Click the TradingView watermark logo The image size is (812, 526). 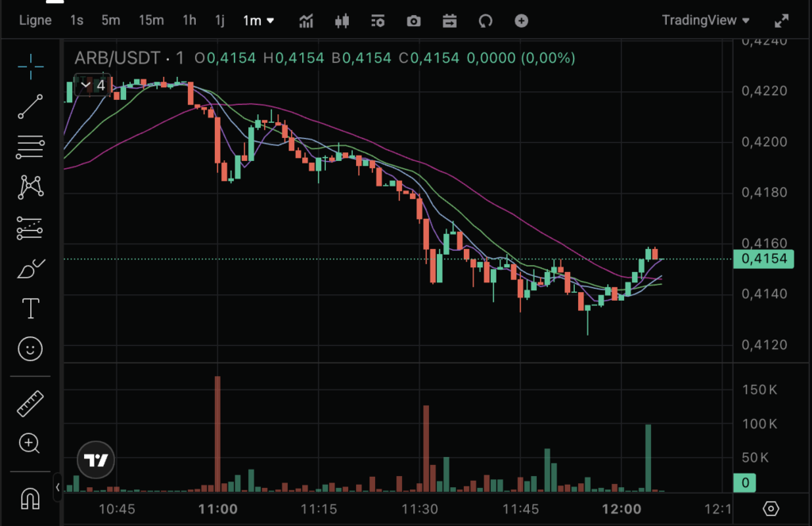(94, 459)
